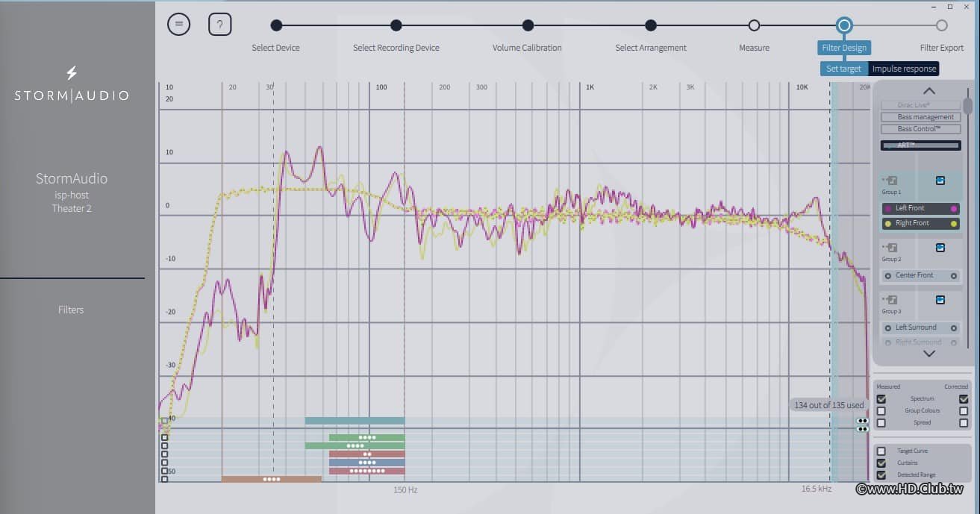The height and width of the screenshot is (514, 980).
Task: Click Measure step circle
Action: coord(754,25)
